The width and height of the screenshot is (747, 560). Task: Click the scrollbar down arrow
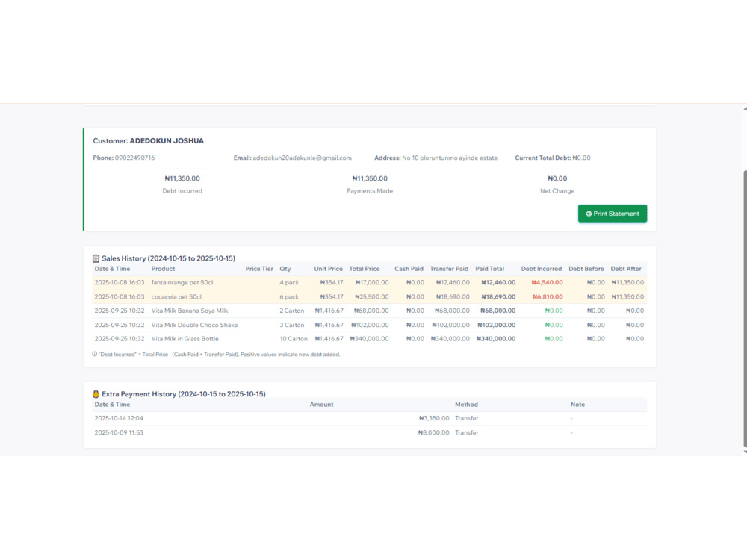tap(745, 452)
